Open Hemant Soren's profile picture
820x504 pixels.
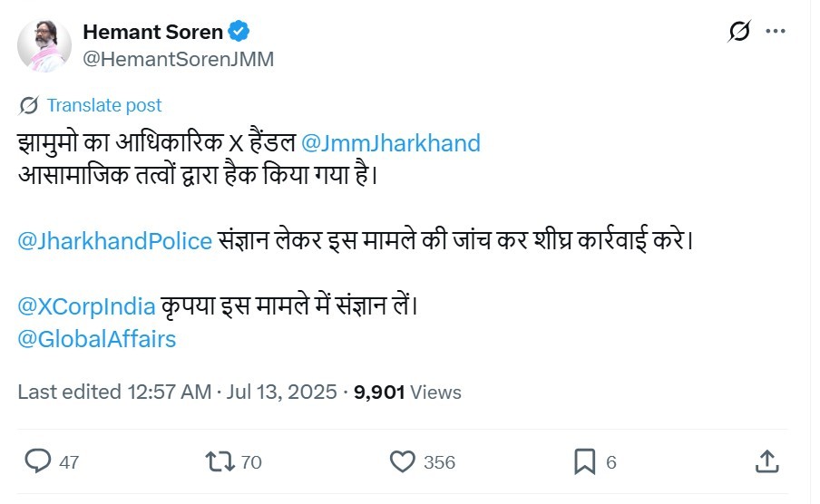[44, 45]
